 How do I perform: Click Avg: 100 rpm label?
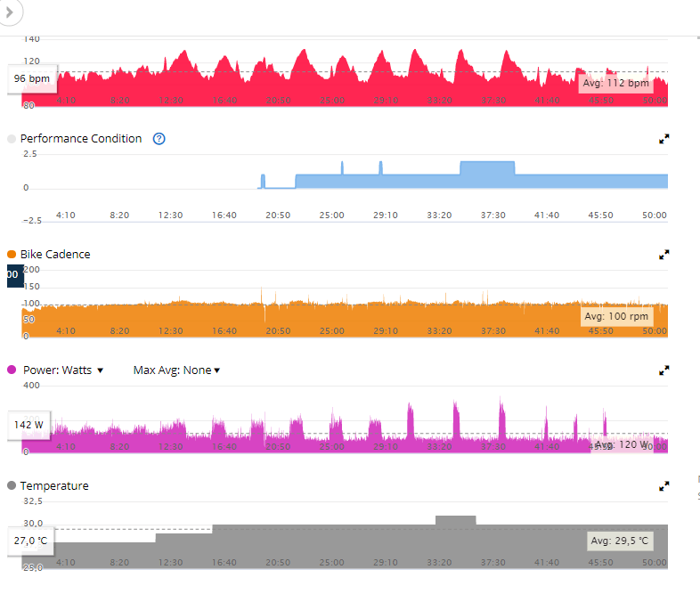(616, 316)
